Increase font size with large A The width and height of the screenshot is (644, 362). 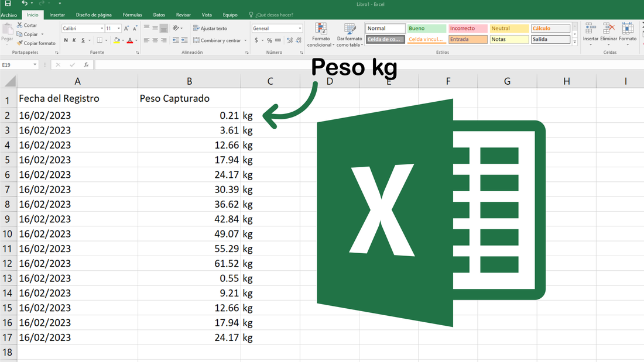tap(126, 28)
